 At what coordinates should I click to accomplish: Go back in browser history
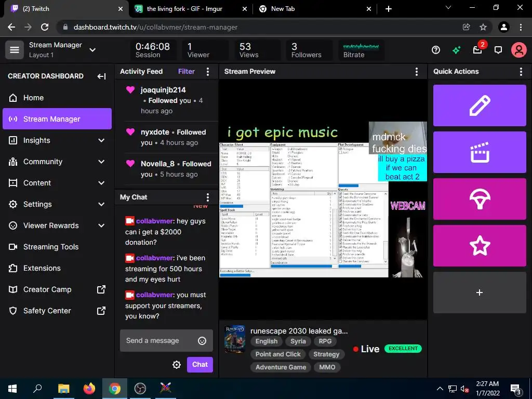click(x=11, y=27)
